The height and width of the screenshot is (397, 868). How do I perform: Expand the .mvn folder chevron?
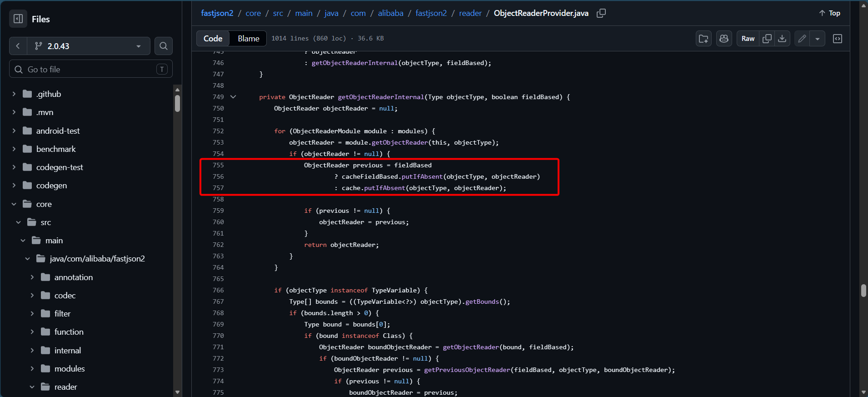(x=14, y=112)
